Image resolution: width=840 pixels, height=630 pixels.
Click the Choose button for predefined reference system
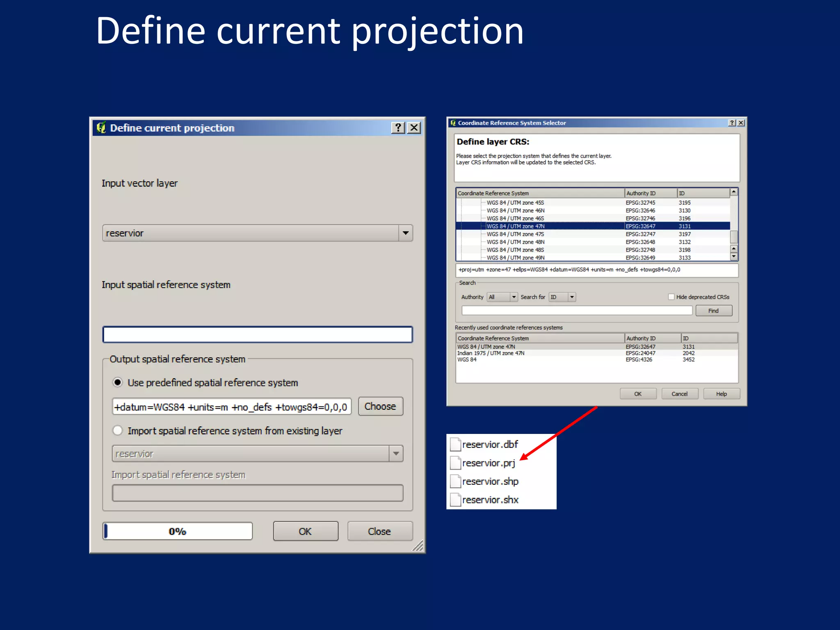[380, 406]
